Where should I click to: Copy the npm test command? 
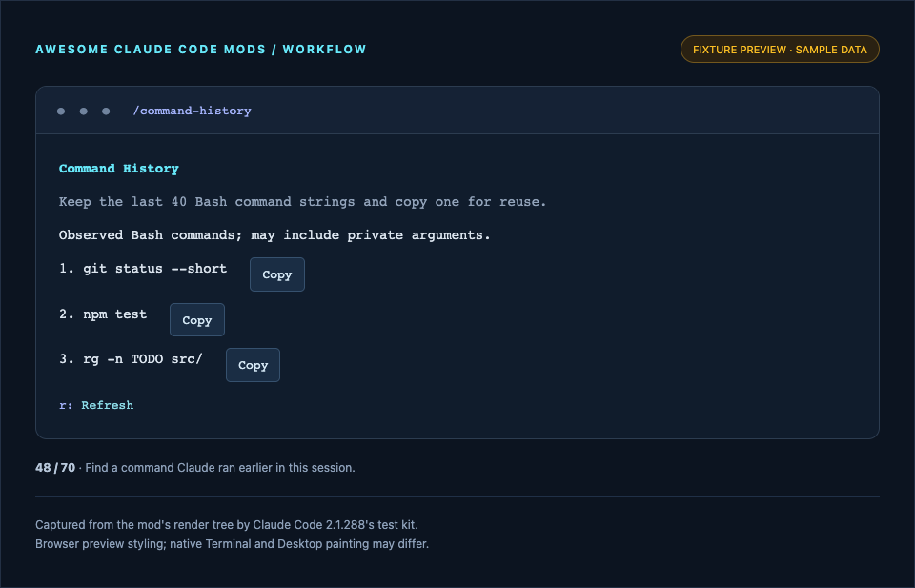pyautogui.click(x=197, y=319)
